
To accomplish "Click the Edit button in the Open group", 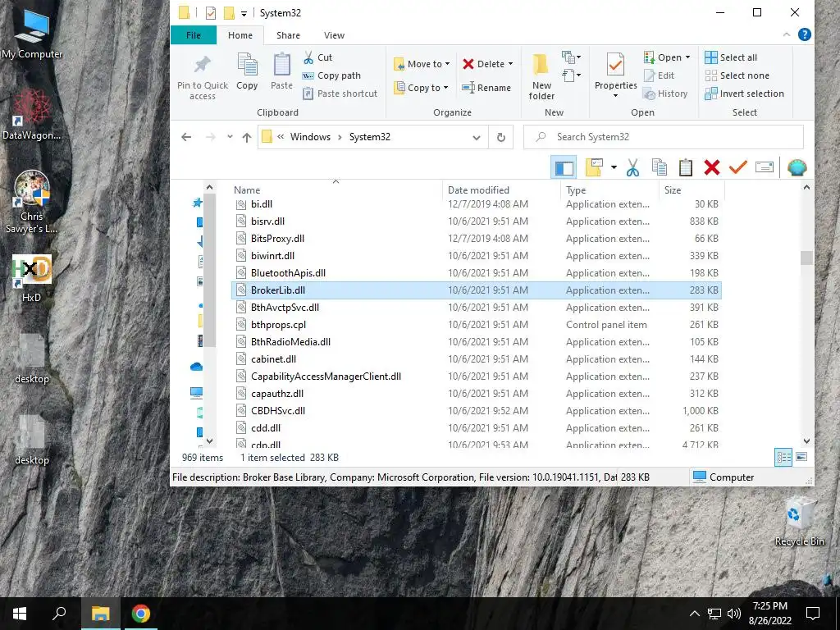I will [x=659, y=75].
